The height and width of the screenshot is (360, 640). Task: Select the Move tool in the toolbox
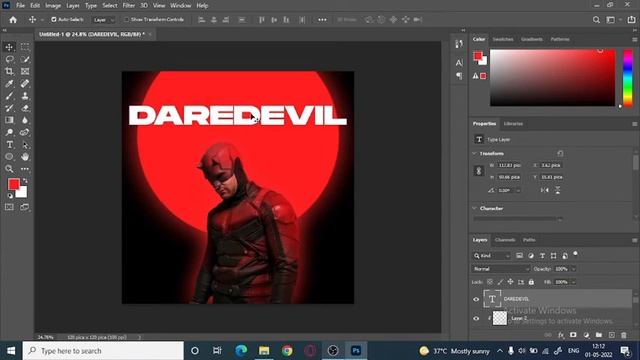click(x=9, y=47)
